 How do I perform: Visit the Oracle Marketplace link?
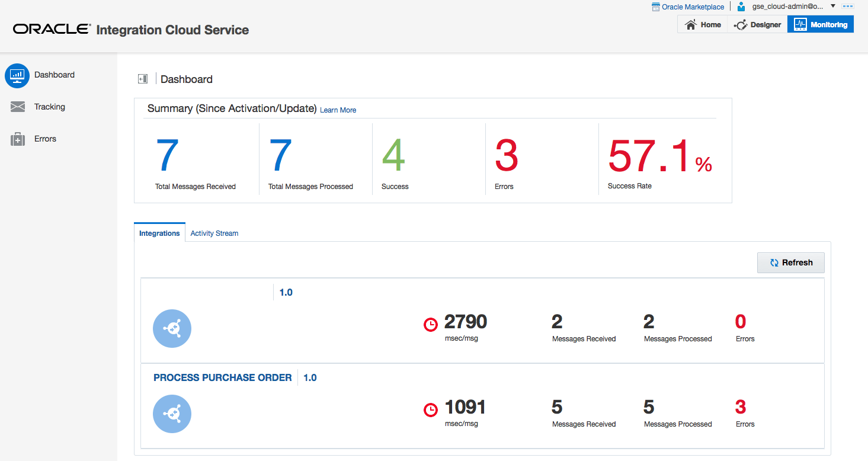693,7
